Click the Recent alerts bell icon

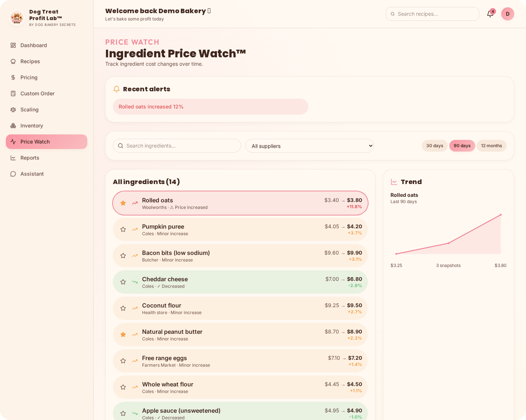pos(117,89)
